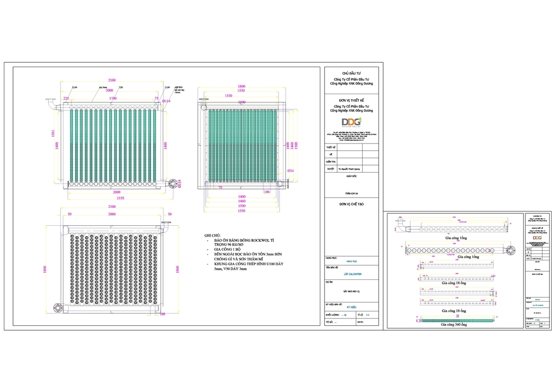This screenshot has width=555, height=392.
Task: Click the 'GIÁM ĐỐC' label
Action: tap(351, 176)
